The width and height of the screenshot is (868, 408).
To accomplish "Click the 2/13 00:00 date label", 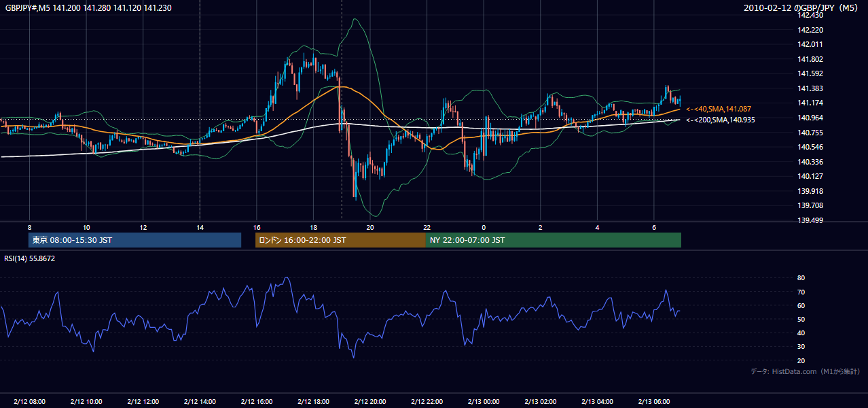I will [x=483, y=401].
